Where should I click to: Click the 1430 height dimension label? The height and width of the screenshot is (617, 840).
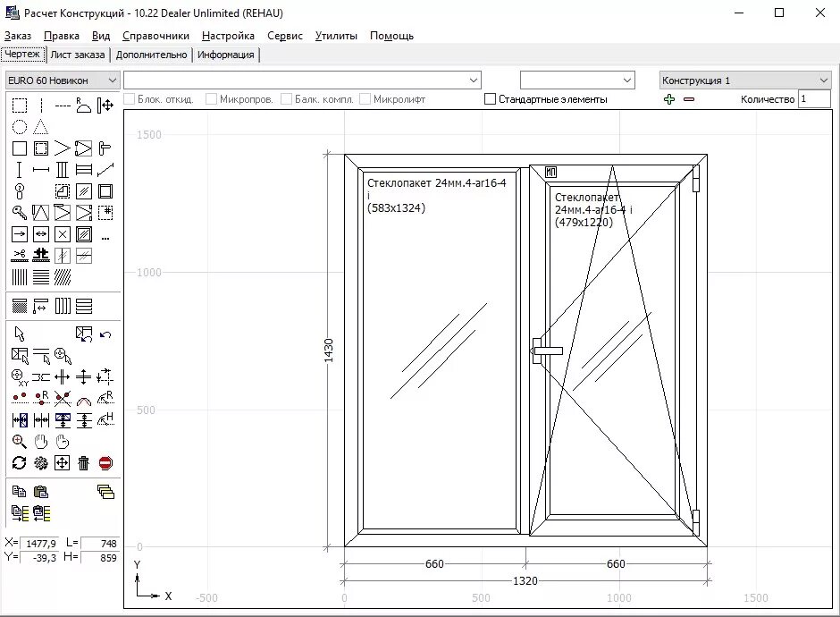pos(328,350)
